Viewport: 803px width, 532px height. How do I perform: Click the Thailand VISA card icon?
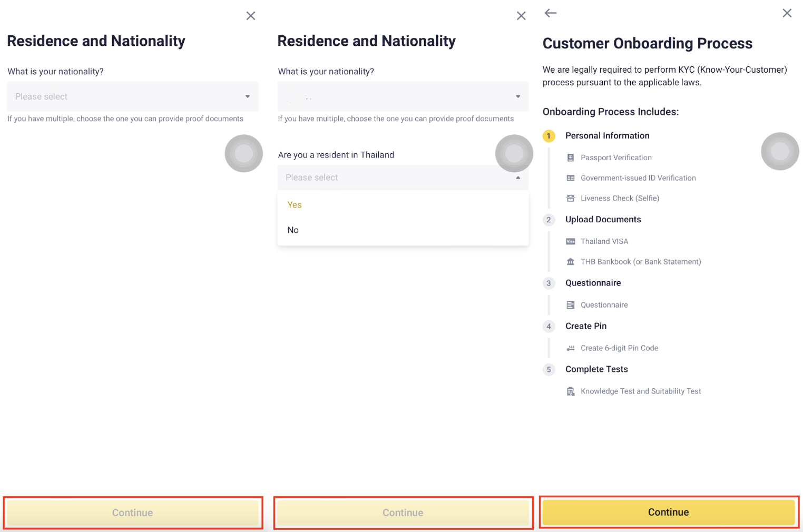(x=570, y=241)
